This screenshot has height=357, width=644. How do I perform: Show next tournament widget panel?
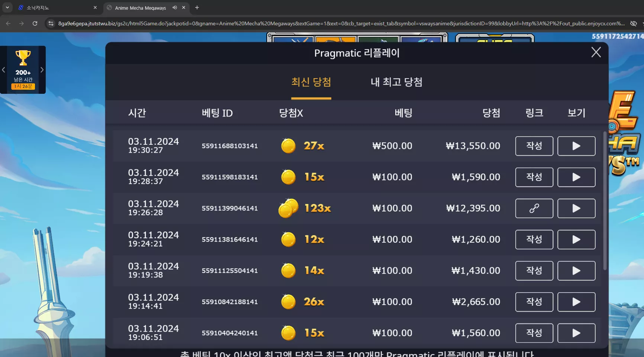pos(42,70)
